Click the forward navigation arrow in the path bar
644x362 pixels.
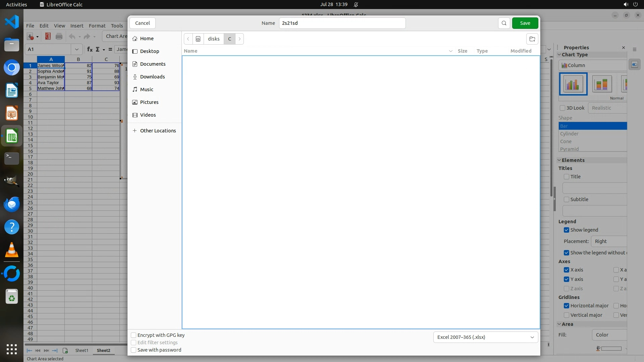pyautogui.click(x=239, y=39)
